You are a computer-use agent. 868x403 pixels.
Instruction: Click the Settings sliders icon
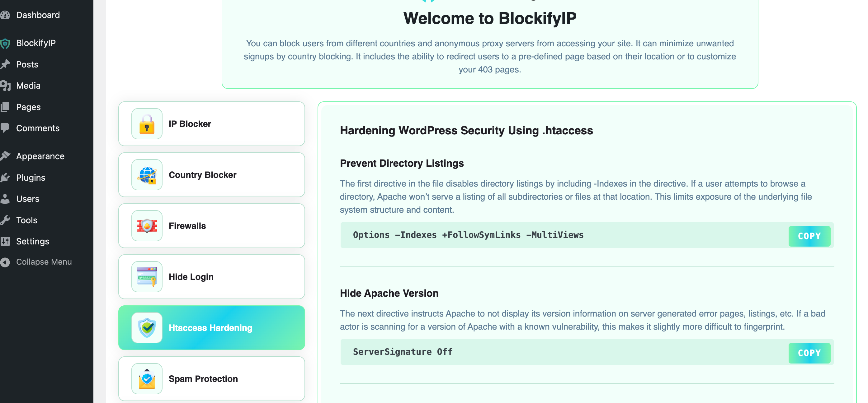point(5,241)
